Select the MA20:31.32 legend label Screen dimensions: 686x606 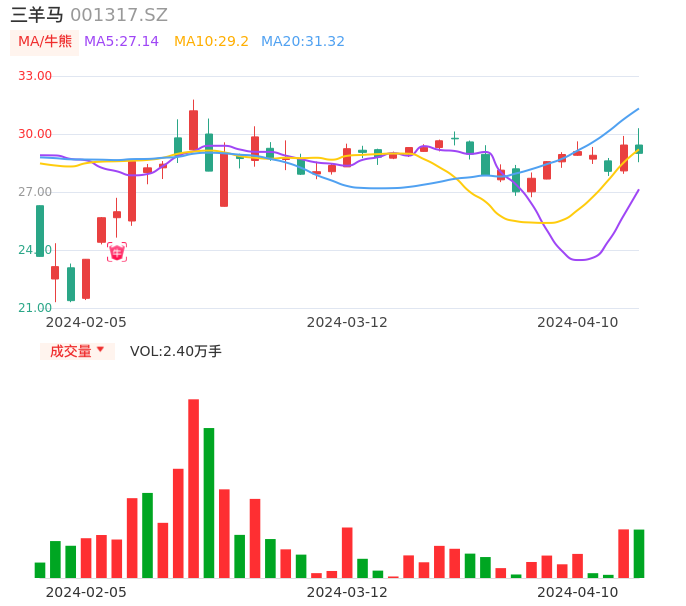302,42
